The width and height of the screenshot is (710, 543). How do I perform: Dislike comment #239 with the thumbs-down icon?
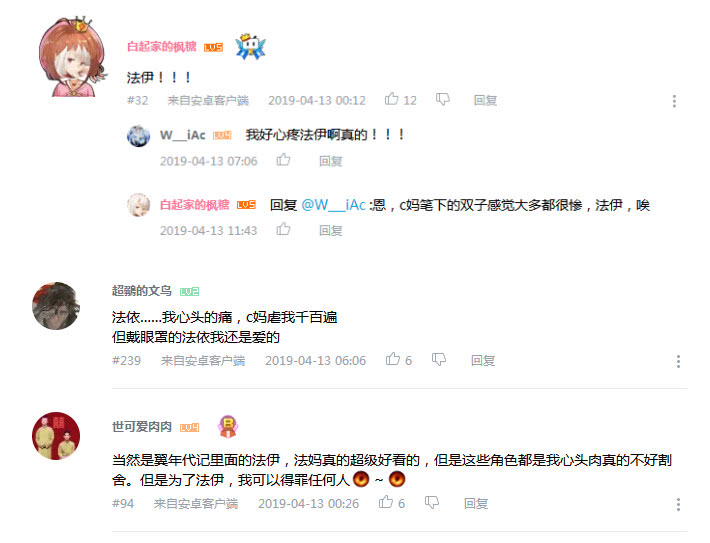point(439,360)
